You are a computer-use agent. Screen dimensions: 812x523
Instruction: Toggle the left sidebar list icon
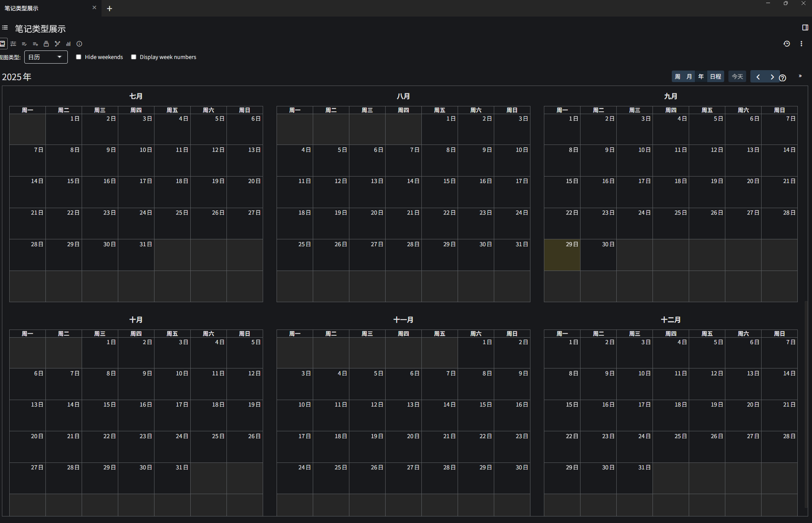[5, 28]
